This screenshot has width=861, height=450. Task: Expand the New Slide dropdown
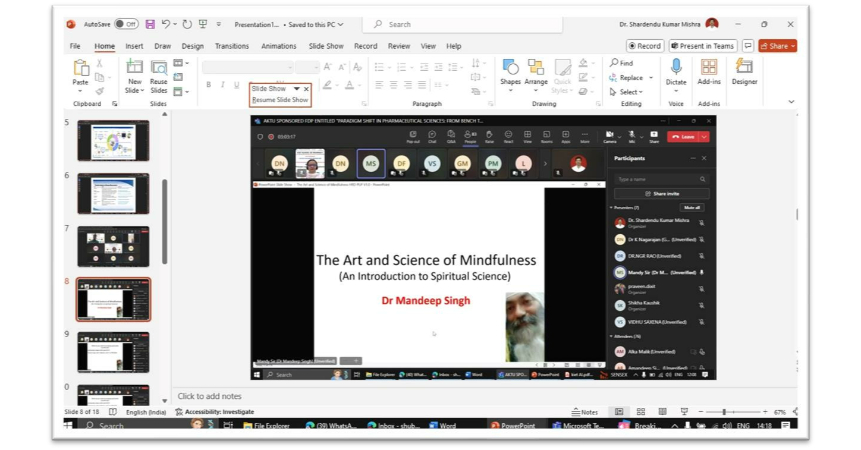[x=134, y=90]
